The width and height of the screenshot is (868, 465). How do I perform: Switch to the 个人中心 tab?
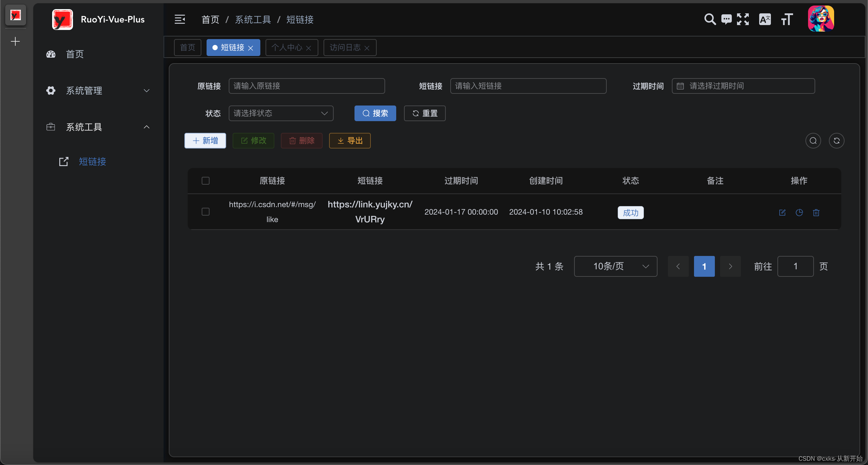click(287, 48)
